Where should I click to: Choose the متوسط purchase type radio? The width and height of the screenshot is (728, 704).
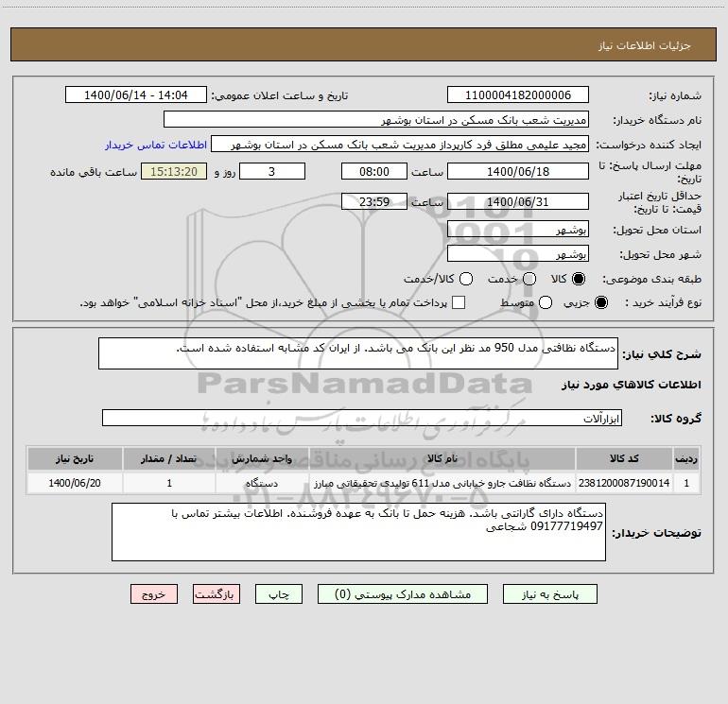coord(546,302)
